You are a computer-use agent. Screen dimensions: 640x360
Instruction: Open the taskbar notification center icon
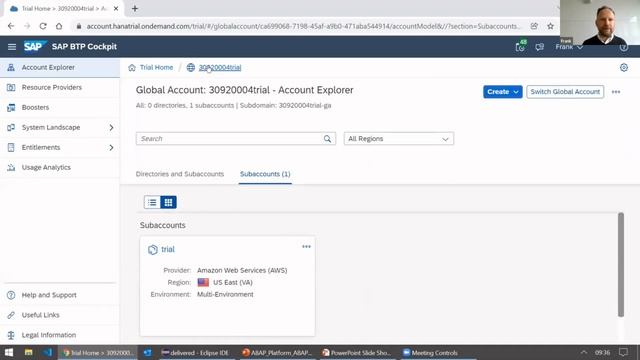click(x=623, y=352)
